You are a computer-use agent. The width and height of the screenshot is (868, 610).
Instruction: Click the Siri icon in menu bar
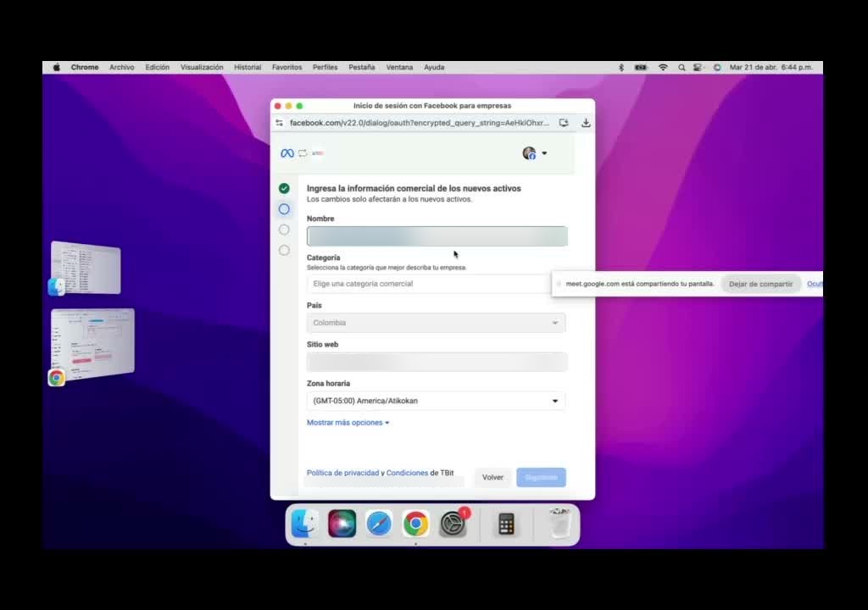tap(717, 67)
